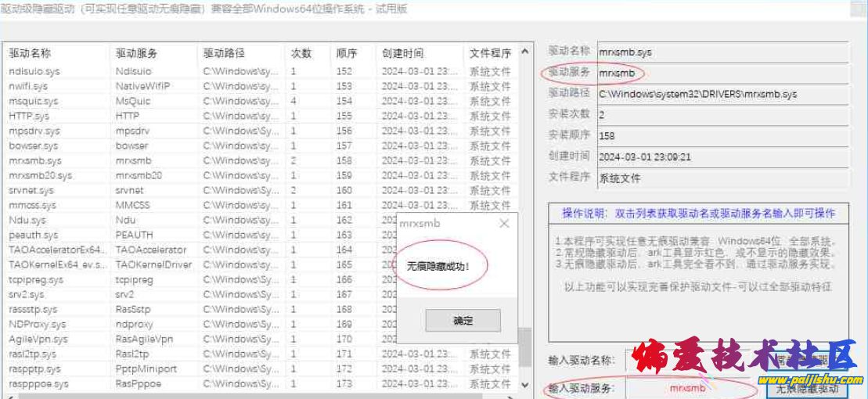Click the 确定 button in the dialog
This screenshot has height=399, width=868.
463,320
